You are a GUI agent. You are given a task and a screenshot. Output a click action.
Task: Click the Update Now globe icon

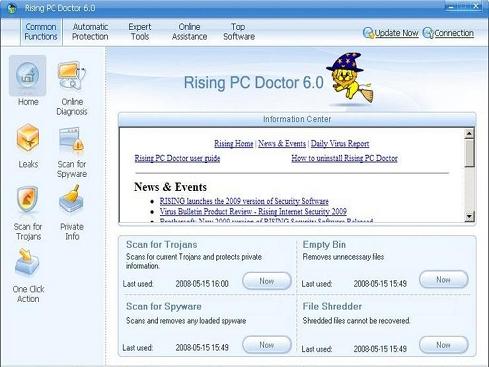368,33
